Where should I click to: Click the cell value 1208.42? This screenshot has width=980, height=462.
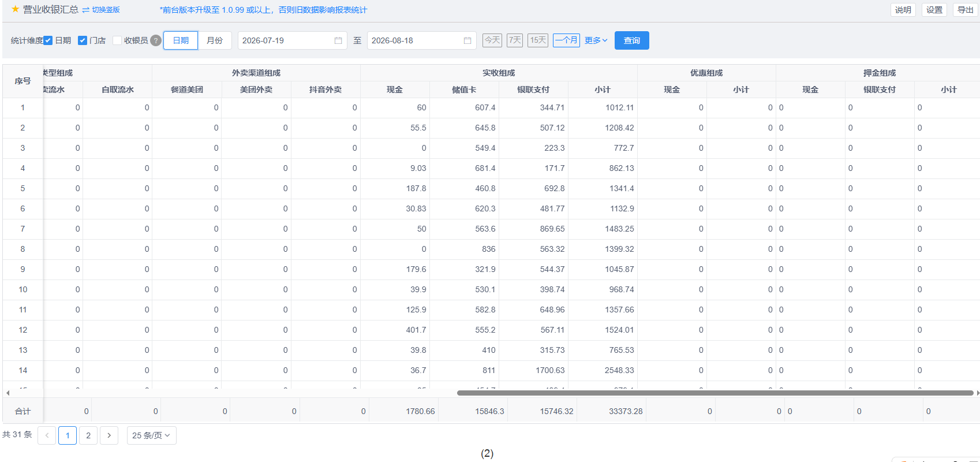[x=619, y=128]
